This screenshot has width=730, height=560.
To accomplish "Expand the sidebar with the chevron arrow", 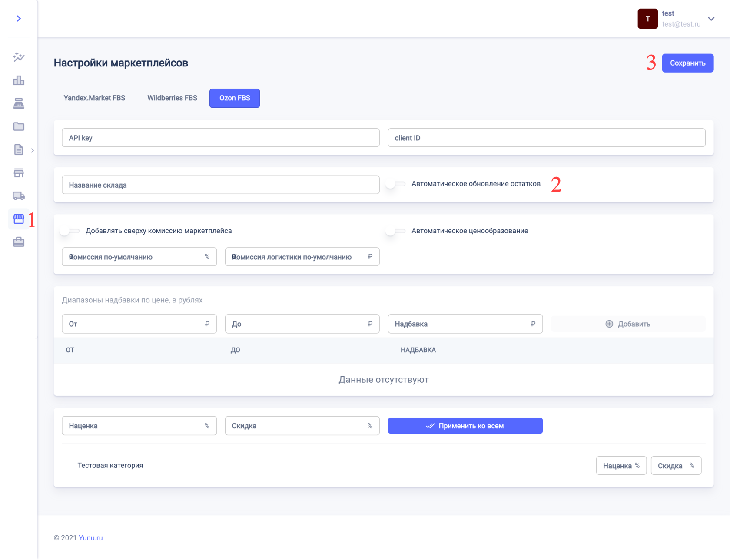I will tap(19, 19).
